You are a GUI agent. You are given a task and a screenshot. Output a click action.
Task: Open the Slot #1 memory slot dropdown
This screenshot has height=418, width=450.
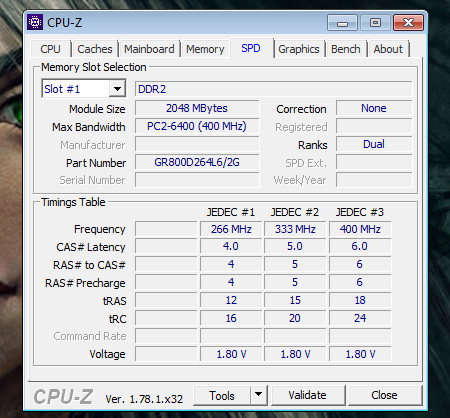click(x=117, y=89)
